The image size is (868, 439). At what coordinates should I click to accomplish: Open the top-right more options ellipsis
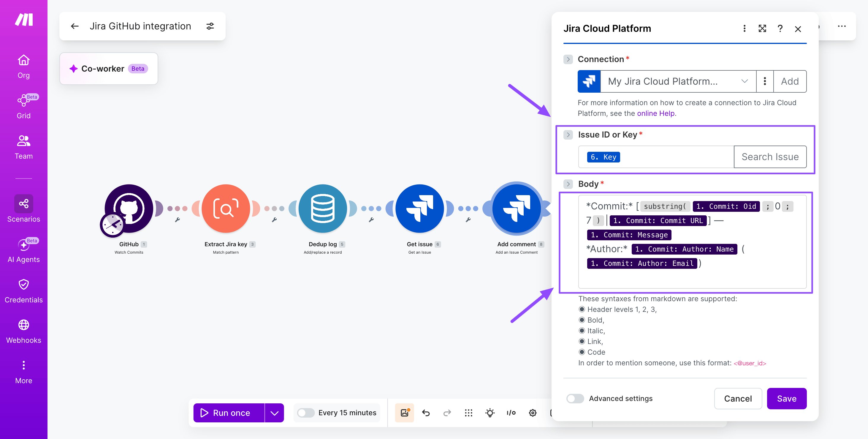pyautogui.click(x=842, y=26)
